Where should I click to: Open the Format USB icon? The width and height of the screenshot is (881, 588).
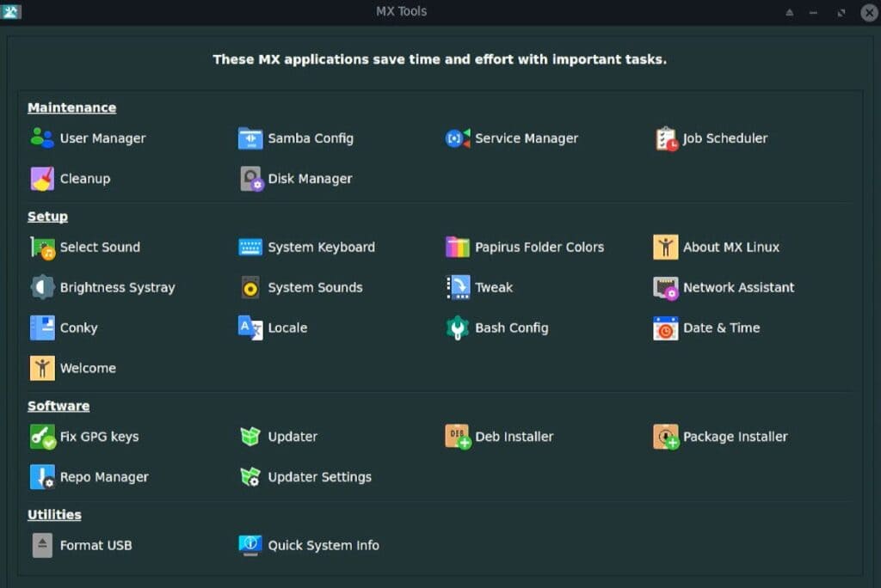(x=42, y=545)
